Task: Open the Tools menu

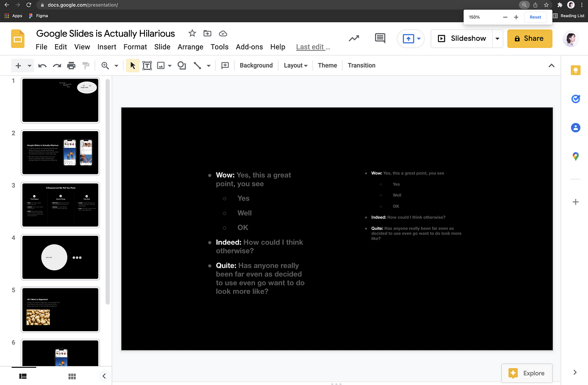Action: point(220,47)
